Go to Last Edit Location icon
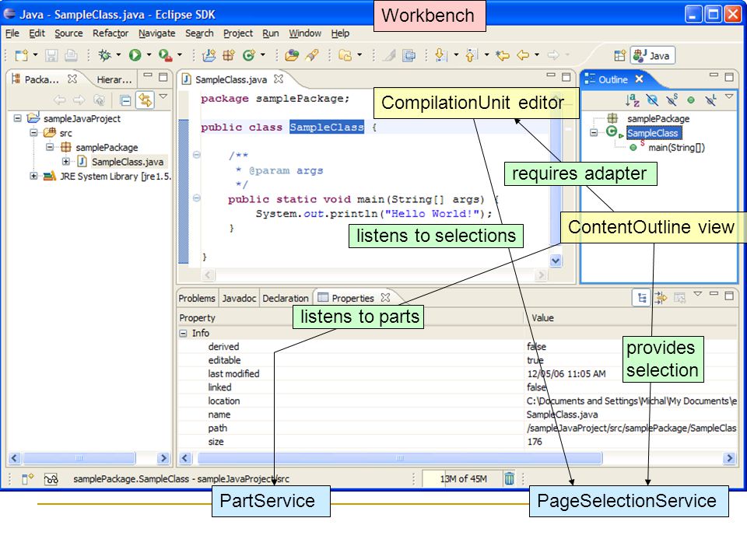Screen dimensions: 747x560 pos(503,55)
